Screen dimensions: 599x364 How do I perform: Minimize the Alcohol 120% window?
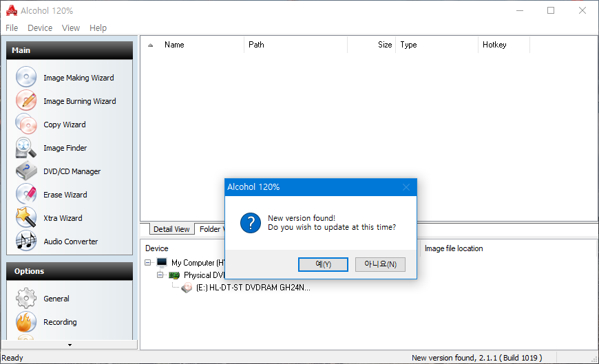[x=520, y=10]
